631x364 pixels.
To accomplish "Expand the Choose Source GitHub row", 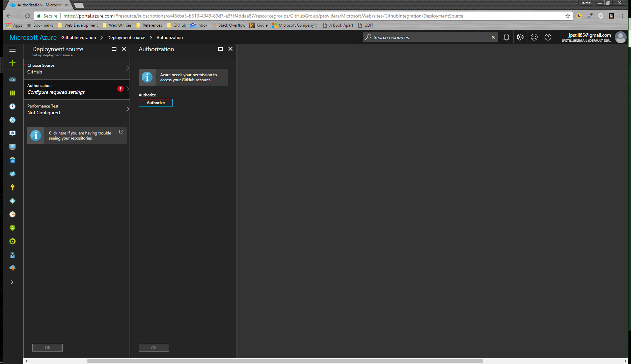I will click(77, 69).
